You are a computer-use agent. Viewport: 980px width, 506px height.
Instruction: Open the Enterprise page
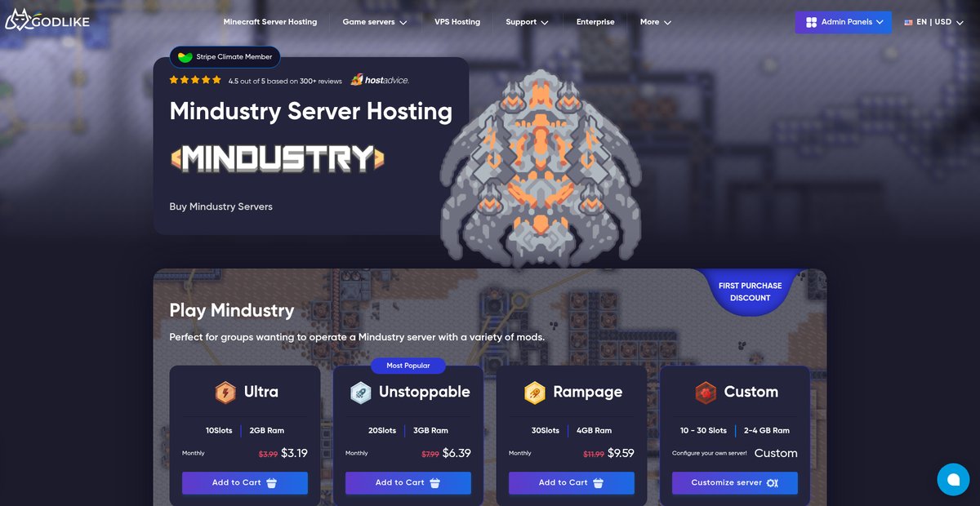[x=595, y=22]
